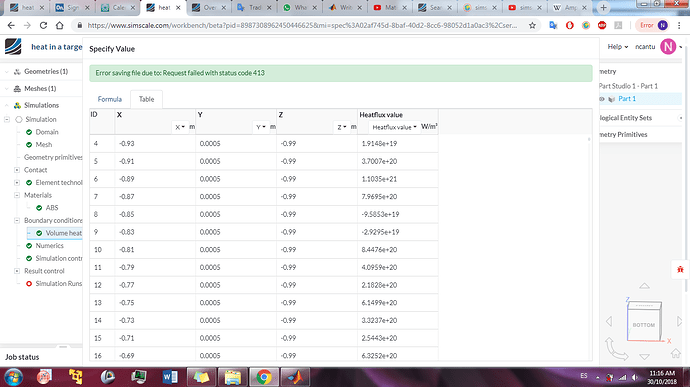Open the Z column mapping dropdown
This screenshot has height=387, width=690.
click(342, 127)
